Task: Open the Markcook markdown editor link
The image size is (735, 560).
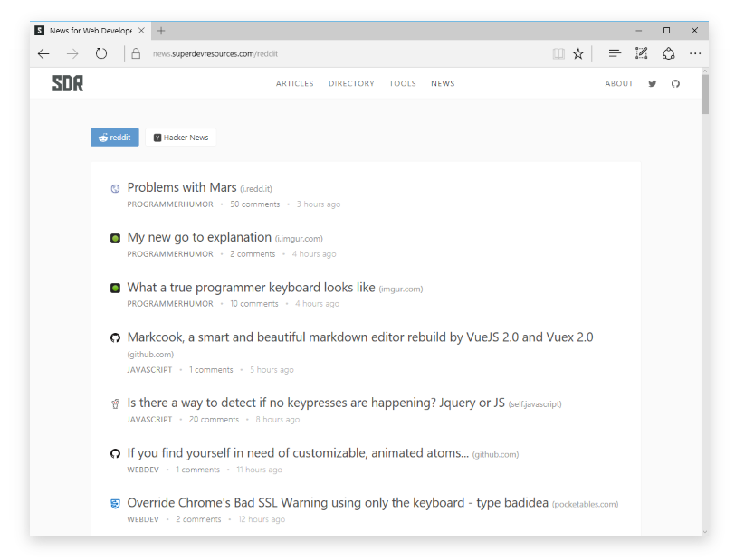Action: [x=360, y=337]
